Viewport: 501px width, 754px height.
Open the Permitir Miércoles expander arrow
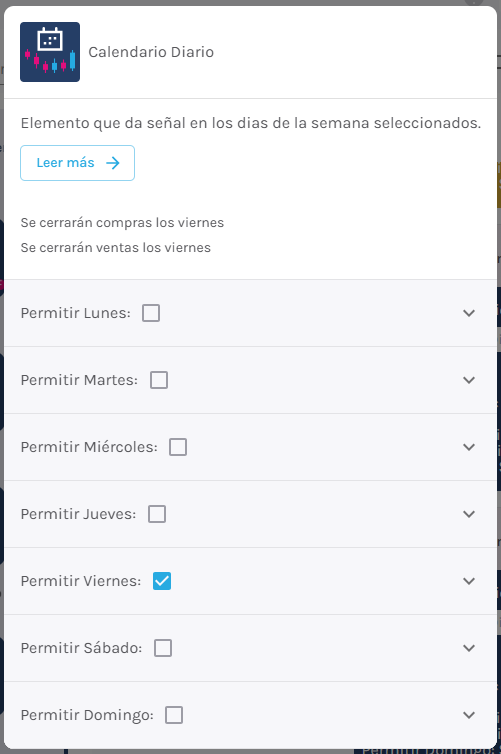(x=469, y=447)
